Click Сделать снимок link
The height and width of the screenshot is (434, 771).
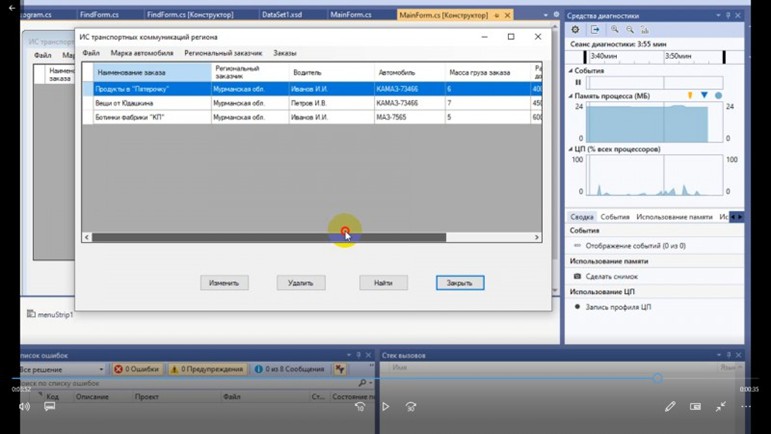[612, 276]
